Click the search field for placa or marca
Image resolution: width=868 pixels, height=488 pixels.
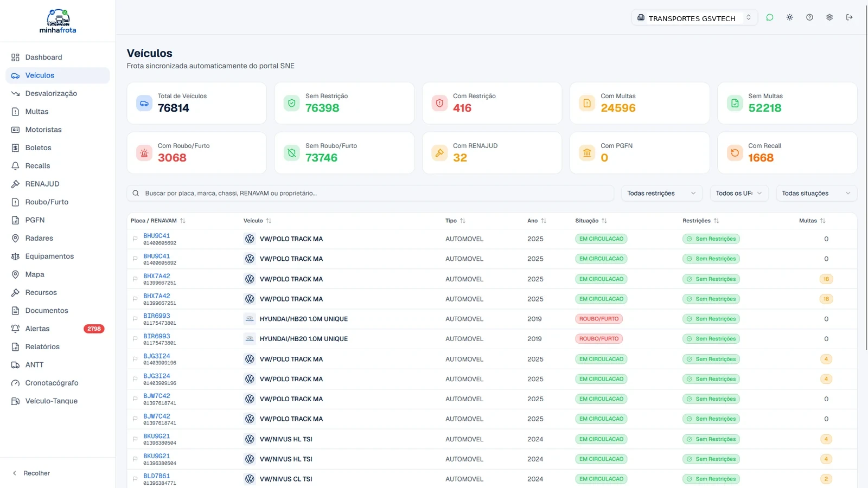[x=371, y=193]
